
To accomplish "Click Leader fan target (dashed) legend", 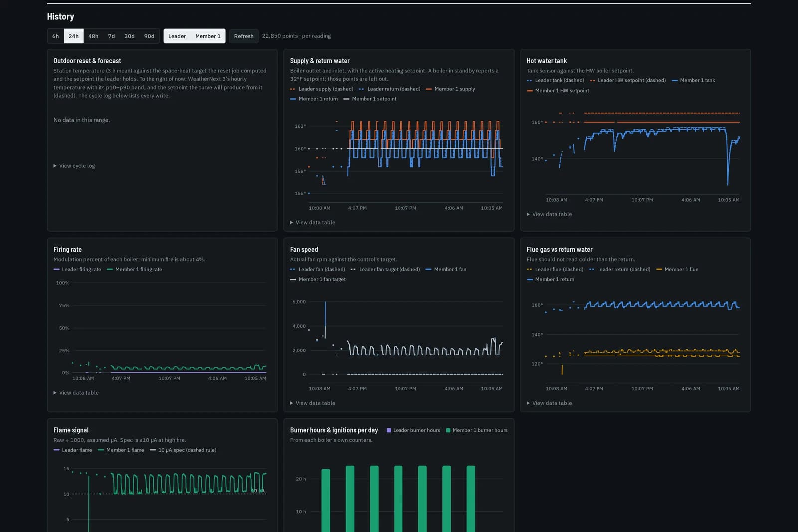I will point(385,270).
